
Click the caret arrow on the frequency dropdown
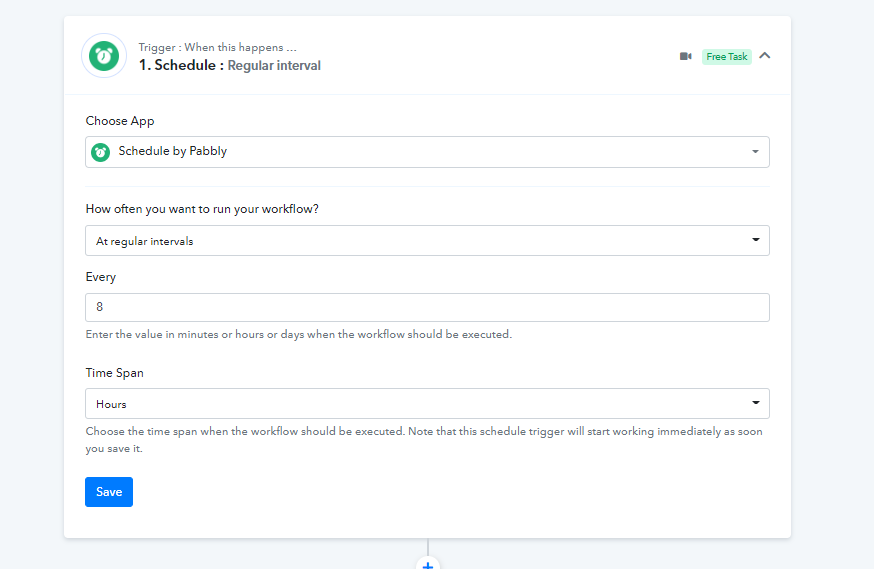(755, 241)
